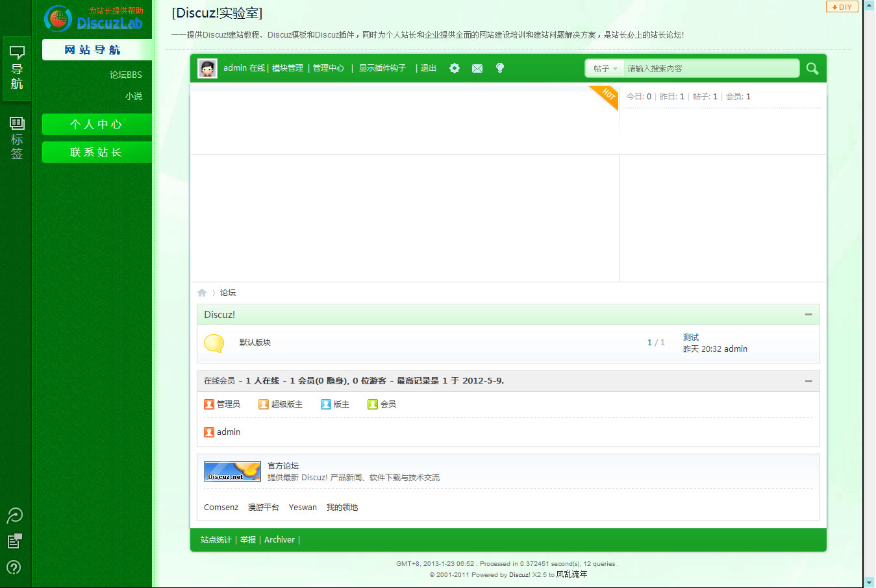Open messages envelope icon
Image resolution: width=876 pixels, height=588 pixels.
tap(477, 68)
